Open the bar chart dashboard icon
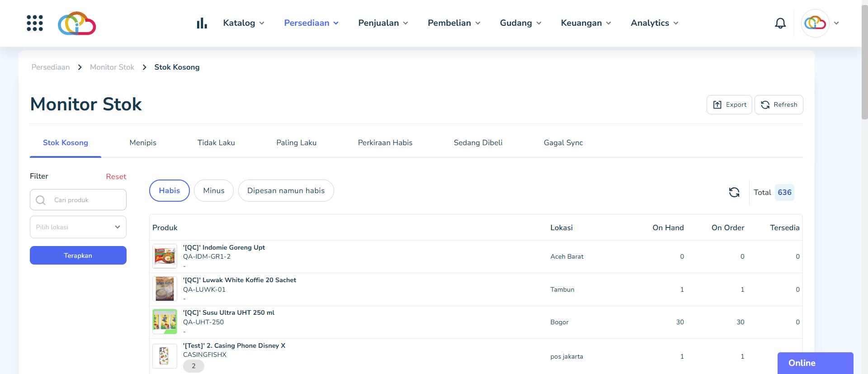This screenshot has width=868, height=374. (202, 23)
